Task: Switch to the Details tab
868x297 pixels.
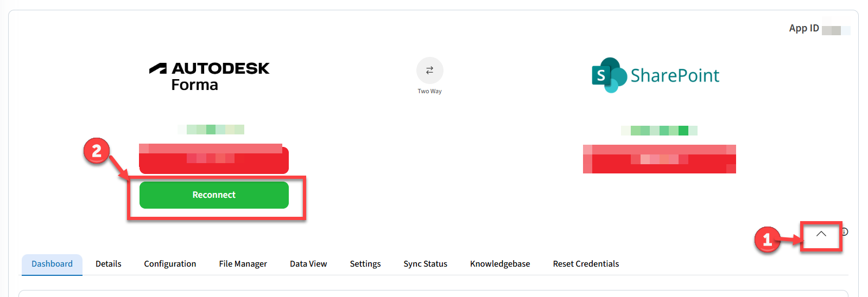Action: click(x=109, y=264)
